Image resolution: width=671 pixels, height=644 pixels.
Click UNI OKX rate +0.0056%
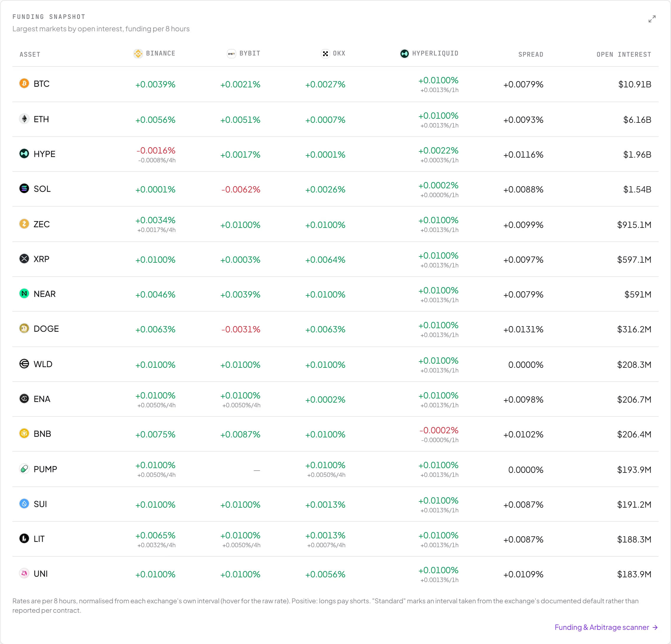325,574
